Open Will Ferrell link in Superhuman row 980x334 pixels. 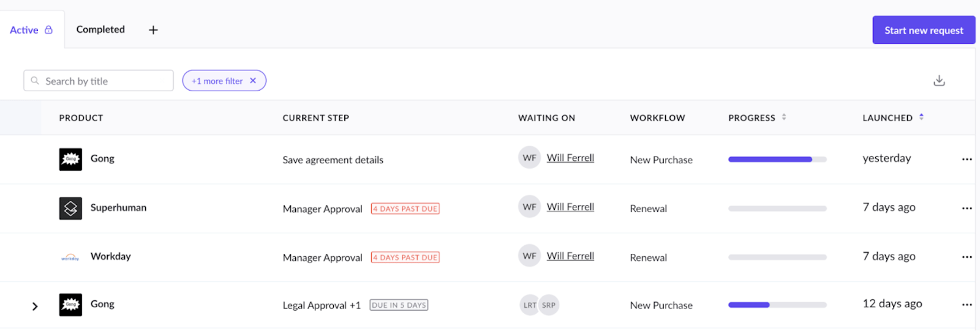click(570, 207)
